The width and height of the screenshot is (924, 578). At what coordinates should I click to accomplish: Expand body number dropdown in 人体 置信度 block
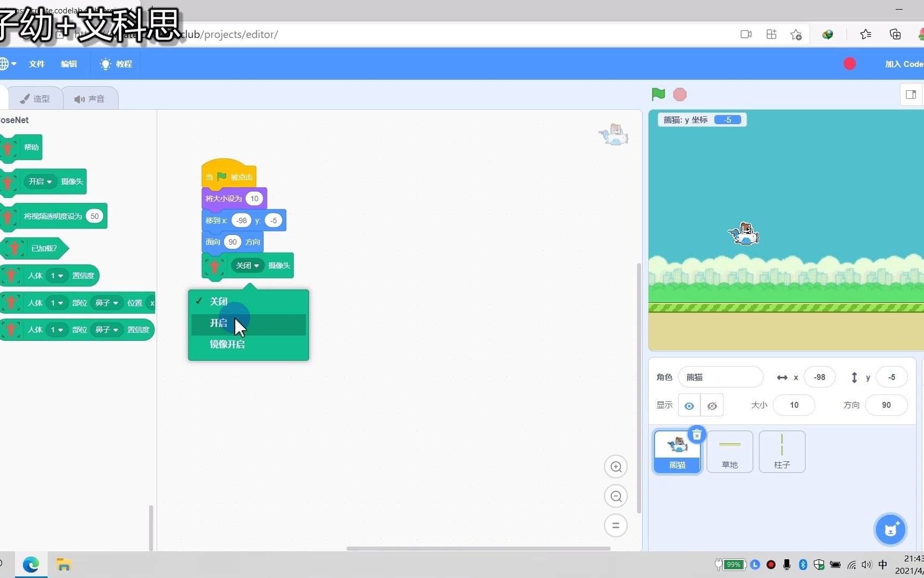[x=56, y=276]
